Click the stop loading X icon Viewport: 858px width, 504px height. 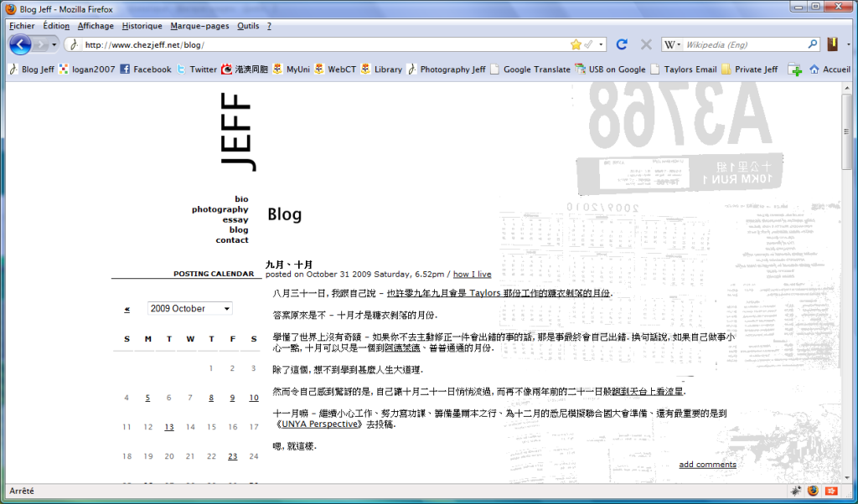point(646,44)
